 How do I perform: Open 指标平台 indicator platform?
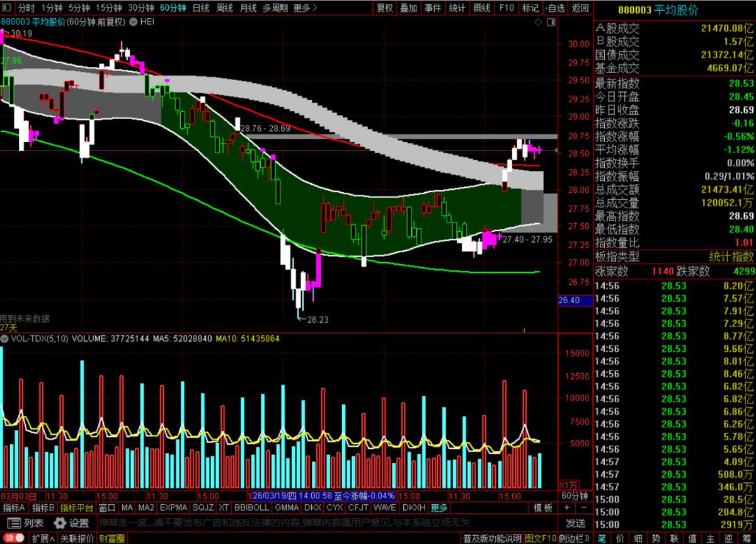point(76,508)
